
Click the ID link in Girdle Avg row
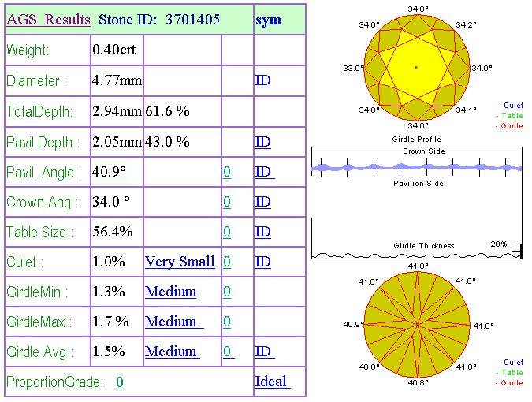pos(265,352)
